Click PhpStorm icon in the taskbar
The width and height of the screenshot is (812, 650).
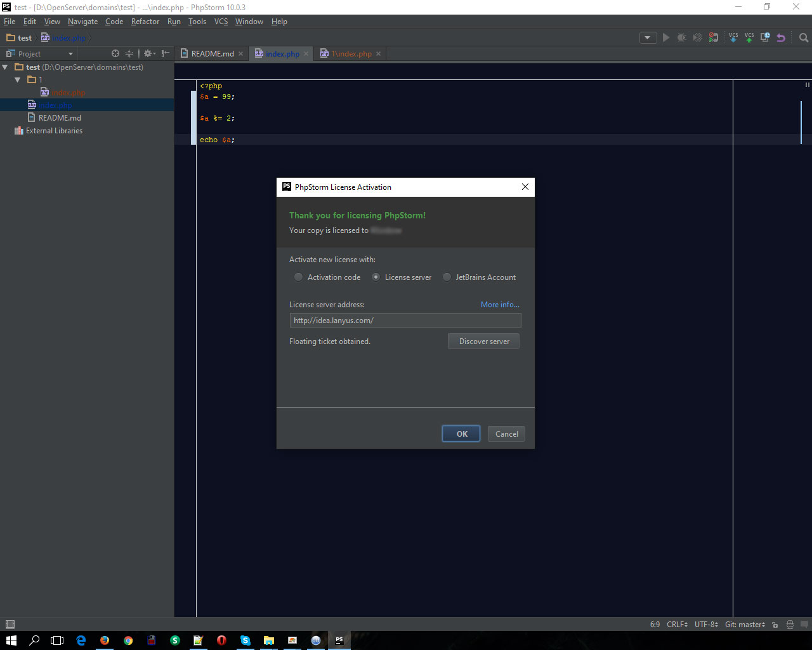click(x=339, y=640)
